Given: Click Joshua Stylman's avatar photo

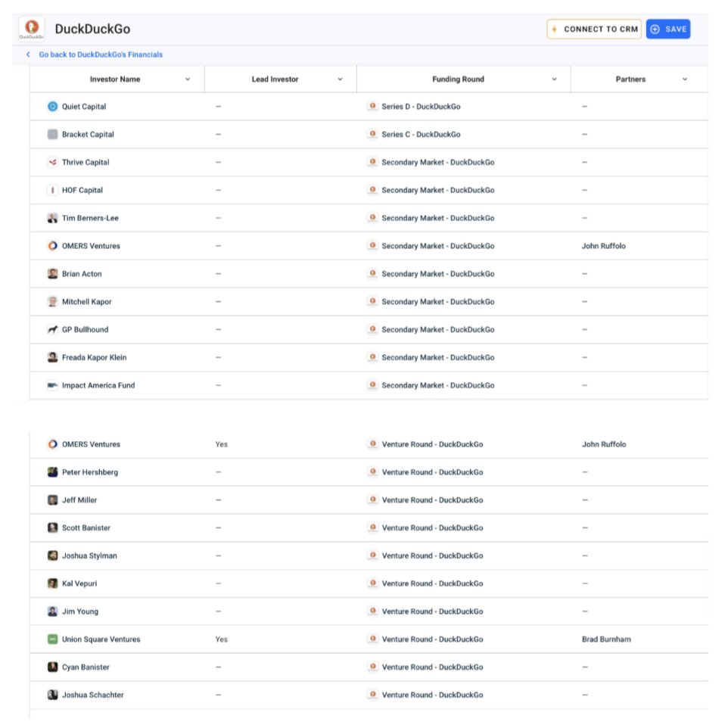Looking at the screenshot, I should pyautogui.click(x=52, y=555).
